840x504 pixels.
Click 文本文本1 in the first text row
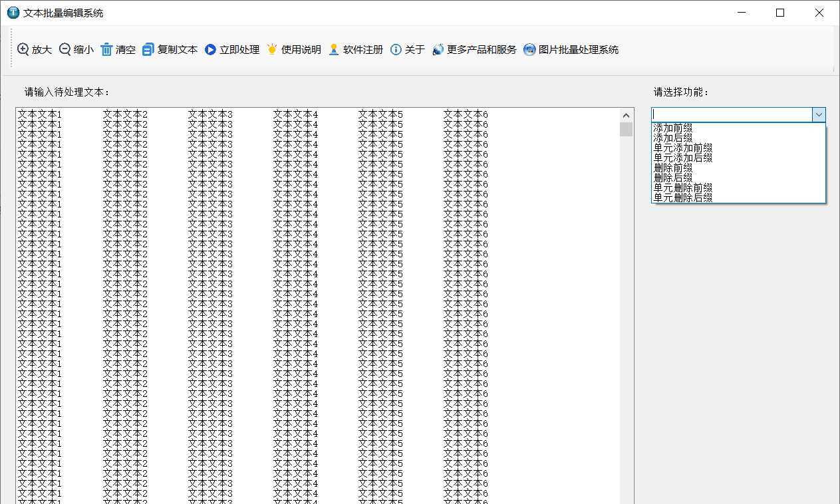point(39,114)
